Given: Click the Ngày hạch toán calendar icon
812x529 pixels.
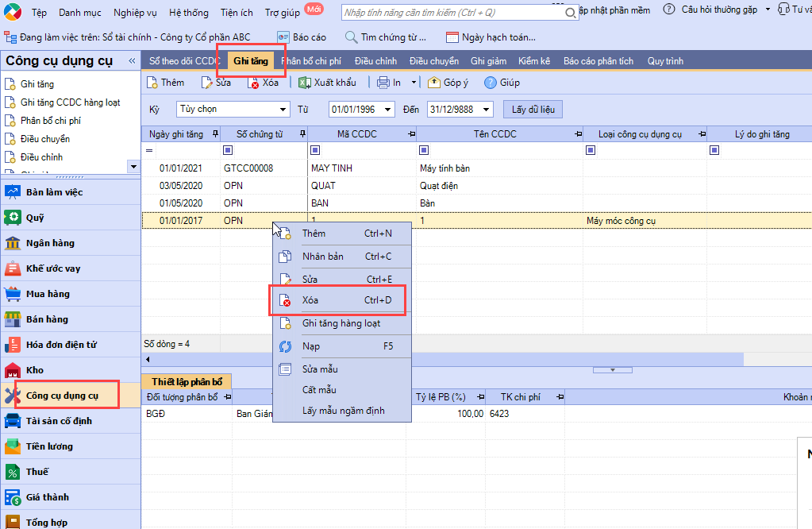Looking at the screenshot, I should click(452, 37).
